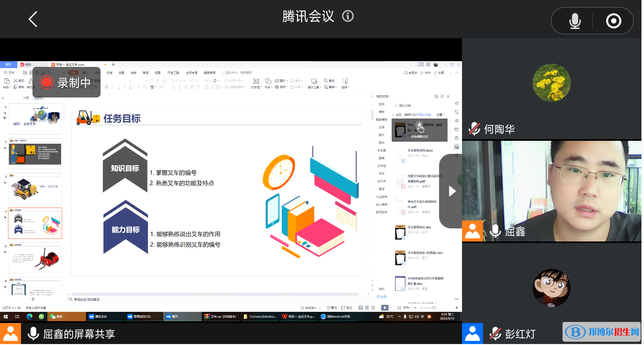Click 返回 back in resource panel
Image resolution: width=644 pixels, height=345 pixels.
[397, 115]
